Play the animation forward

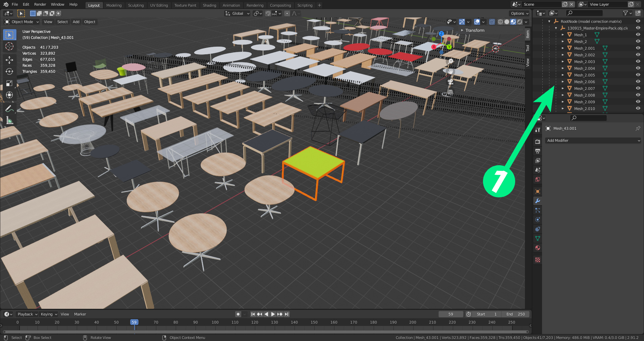tap(273, 314)
